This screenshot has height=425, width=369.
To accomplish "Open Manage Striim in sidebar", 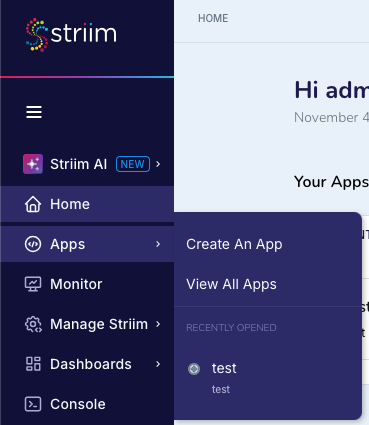I will click(87, 324).
